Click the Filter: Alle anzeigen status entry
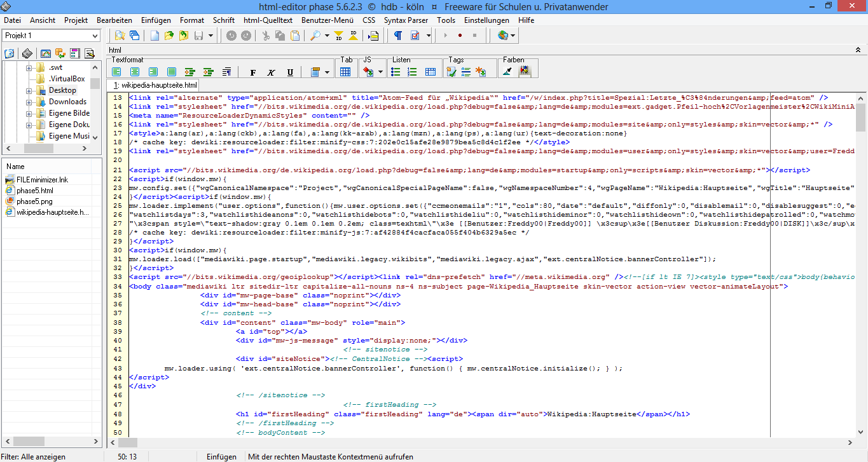The height and width of the screenshot is (462, 868). [33, 456]
